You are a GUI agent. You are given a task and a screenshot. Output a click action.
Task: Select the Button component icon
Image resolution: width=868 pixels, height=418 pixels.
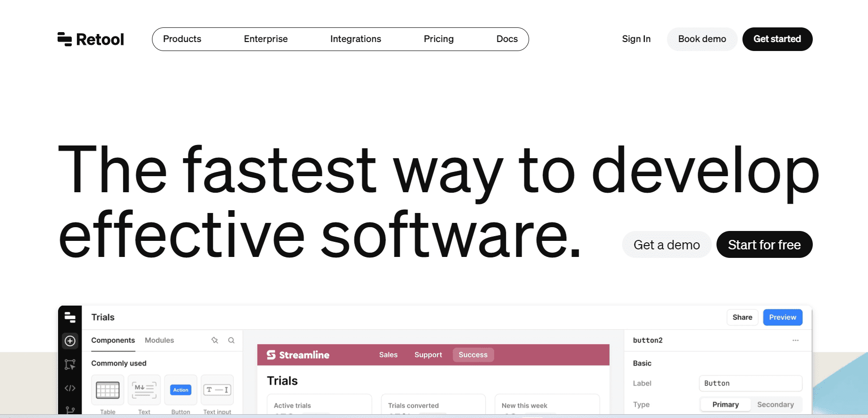click(x=180, y=390)
